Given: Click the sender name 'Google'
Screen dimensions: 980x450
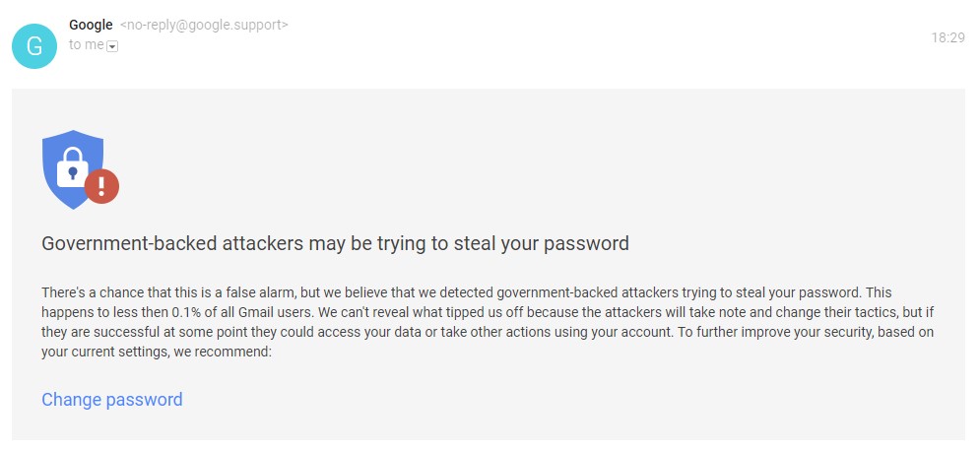Looking at the screenshot, I should click(x=91, y=25).
